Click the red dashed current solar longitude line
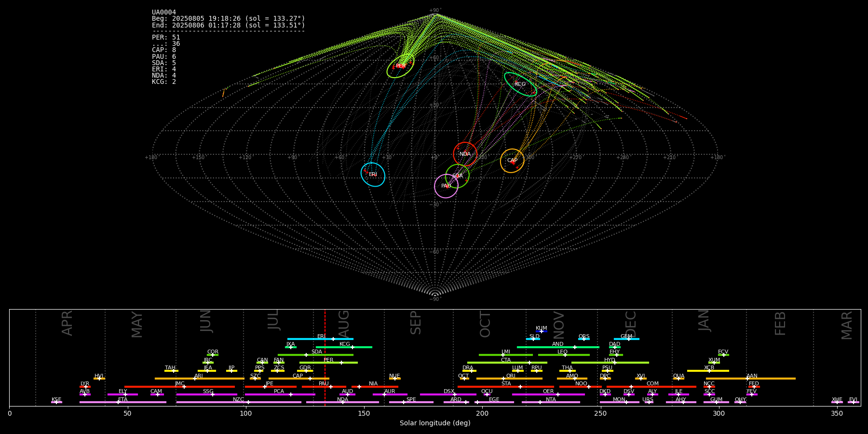Screen dimensions: 868x434 325,357
